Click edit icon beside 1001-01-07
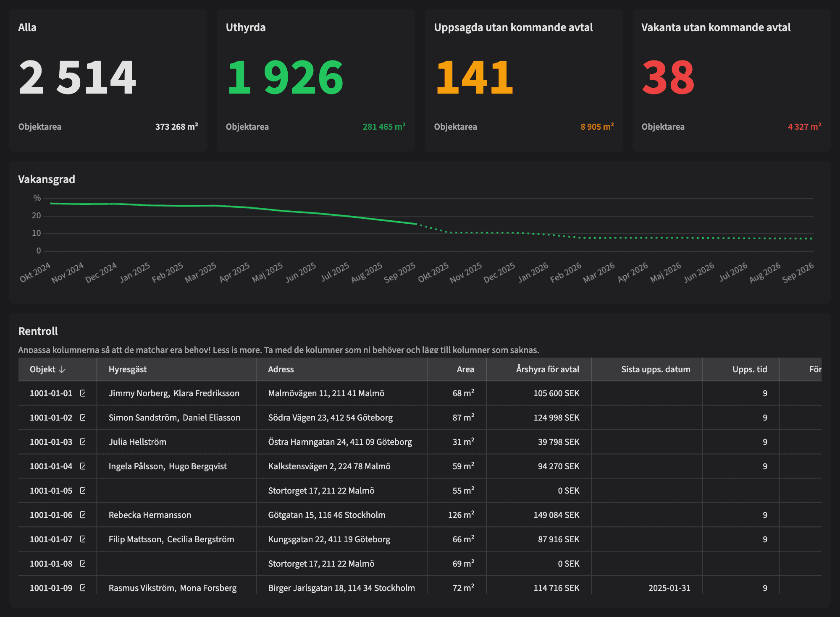 (83, 539)
